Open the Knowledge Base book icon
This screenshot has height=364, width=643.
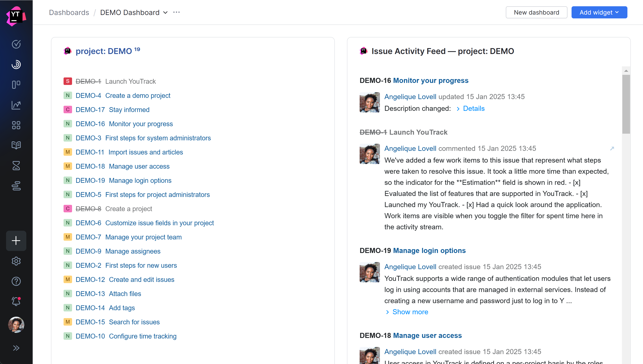[x=16, y=145]
